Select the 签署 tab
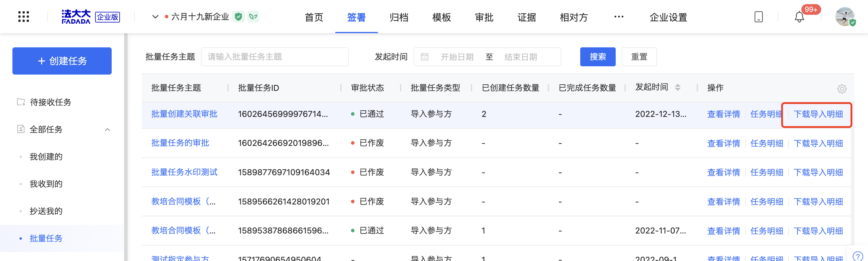This screenshot has height=261, width=868. point(356,17)
